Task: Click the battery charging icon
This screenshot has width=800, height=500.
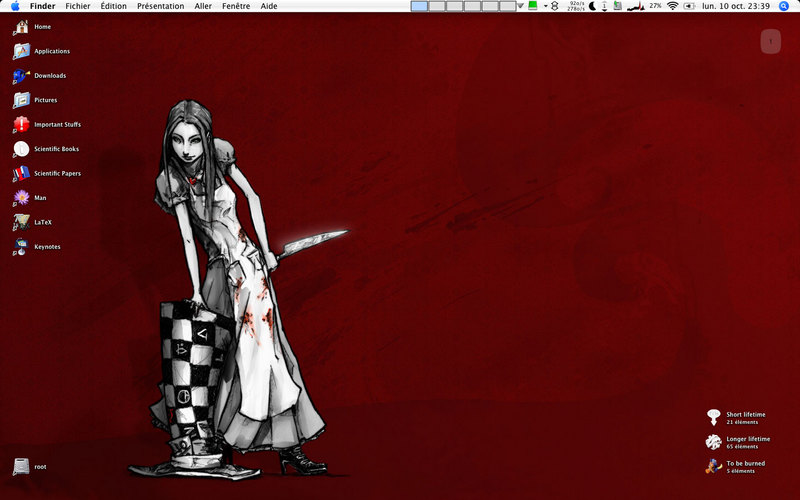Action: (689, 6)
